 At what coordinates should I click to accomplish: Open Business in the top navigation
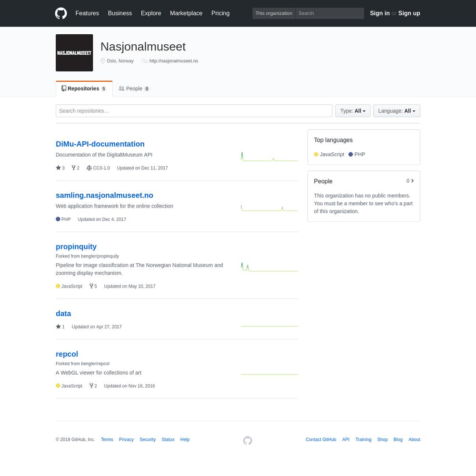tap(120, 13)
